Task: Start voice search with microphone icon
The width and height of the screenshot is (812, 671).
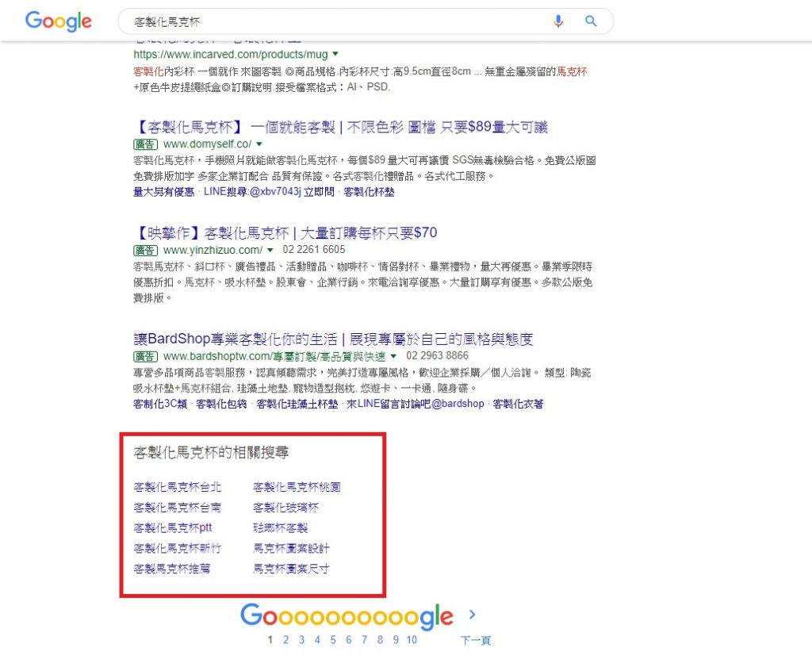Action: point(558,21)
